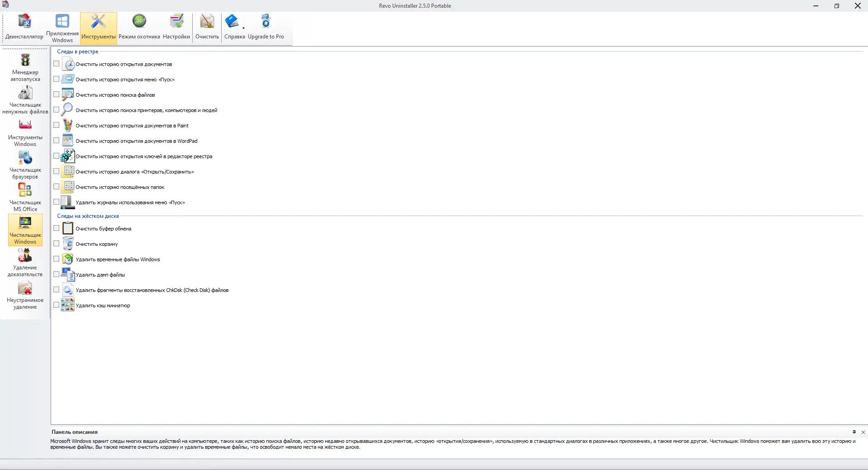
Task: Select the Инструменты toolbar button
Action: (99, 28)
